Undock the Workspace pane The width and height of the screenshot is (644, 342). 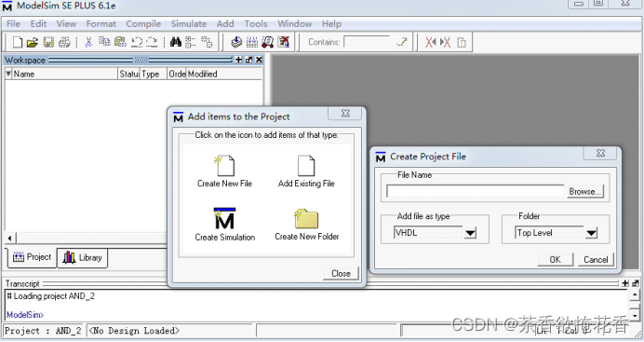[248, 60]
